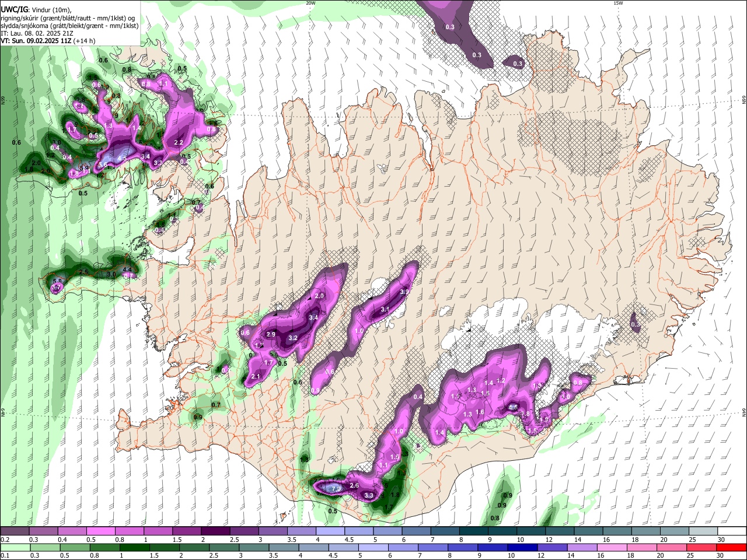Select the white swatch labeled 30 in upper legend row
This screenshot has height=560, width=747.
pyautogui.click(x=732, y=531)
